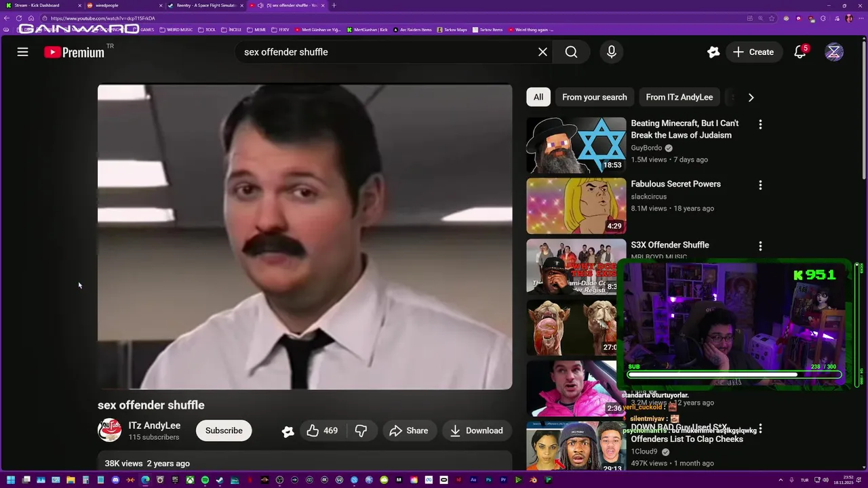Select the From ITz AndyLee chip
Viewport: 868px width, 488px height.
[x=679, y=97]
